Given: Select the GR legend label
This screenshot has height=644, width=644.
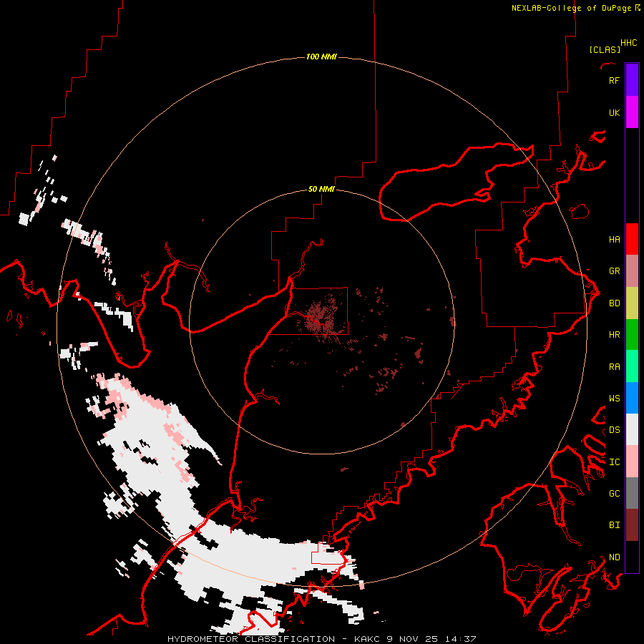Looking at the screenshot, I should tap(614, 271).
